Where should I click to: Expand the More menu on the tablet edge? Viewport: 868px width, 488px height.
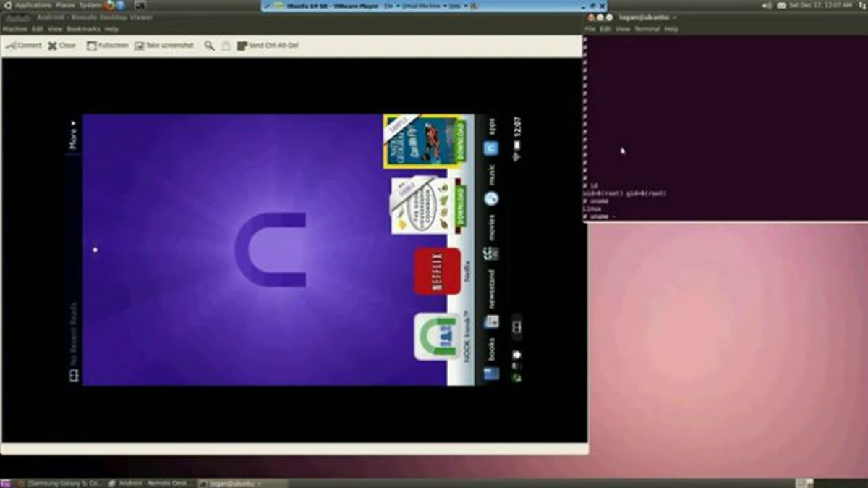[x=72, y=135]
